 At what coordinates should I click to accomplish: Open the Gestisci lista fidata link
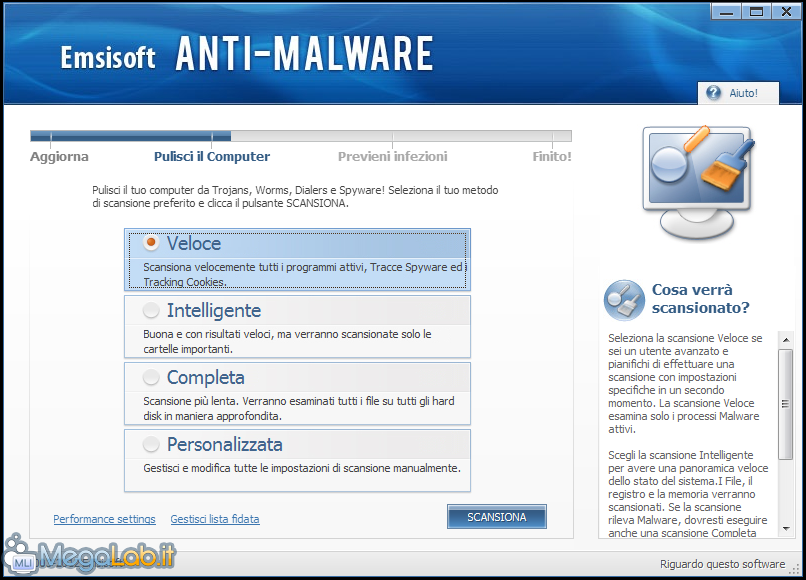(x=215, y=519)
